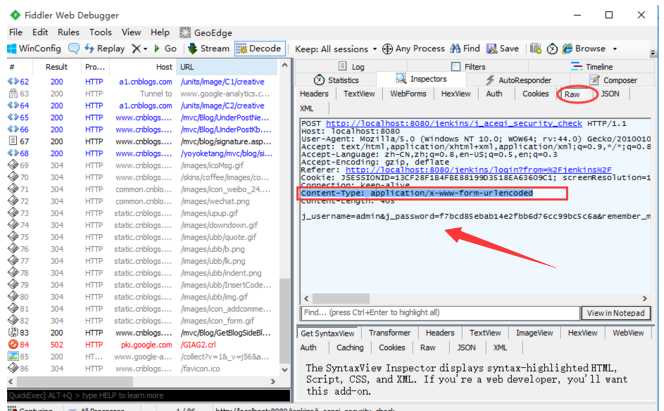Select response Caching tab

[350, 348]
